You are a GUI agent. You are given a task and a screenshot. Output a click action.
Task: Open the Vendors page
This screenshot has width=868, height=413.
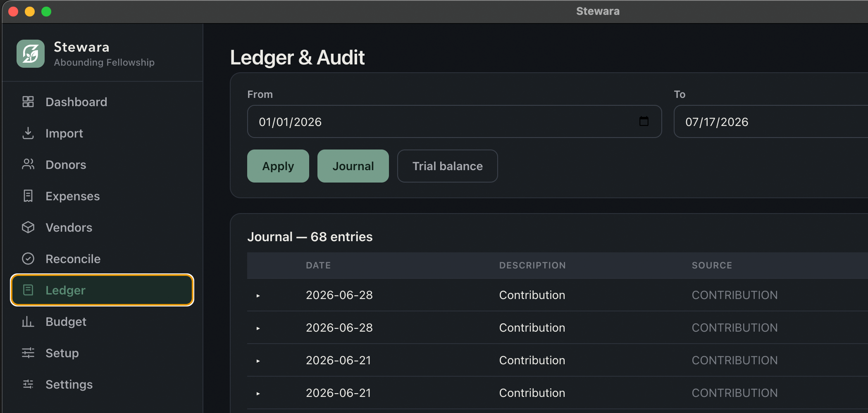pos(102,227)
